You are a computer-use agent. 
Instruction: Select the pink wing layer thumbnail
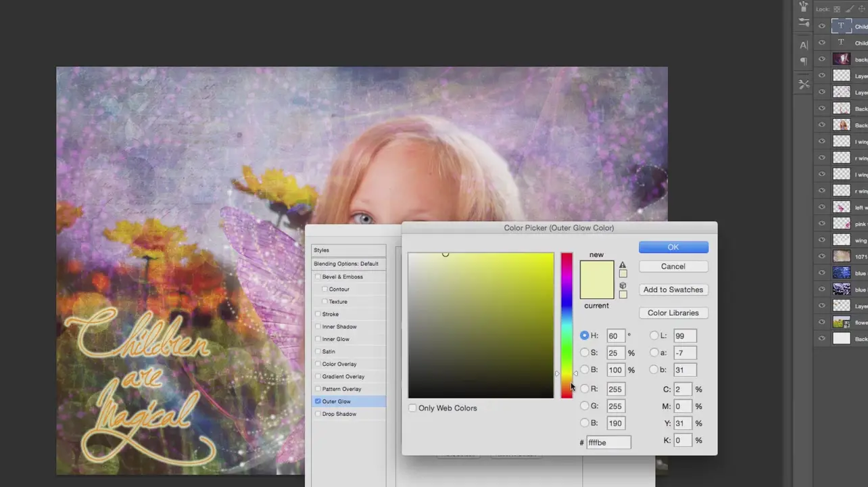(842, 223)
